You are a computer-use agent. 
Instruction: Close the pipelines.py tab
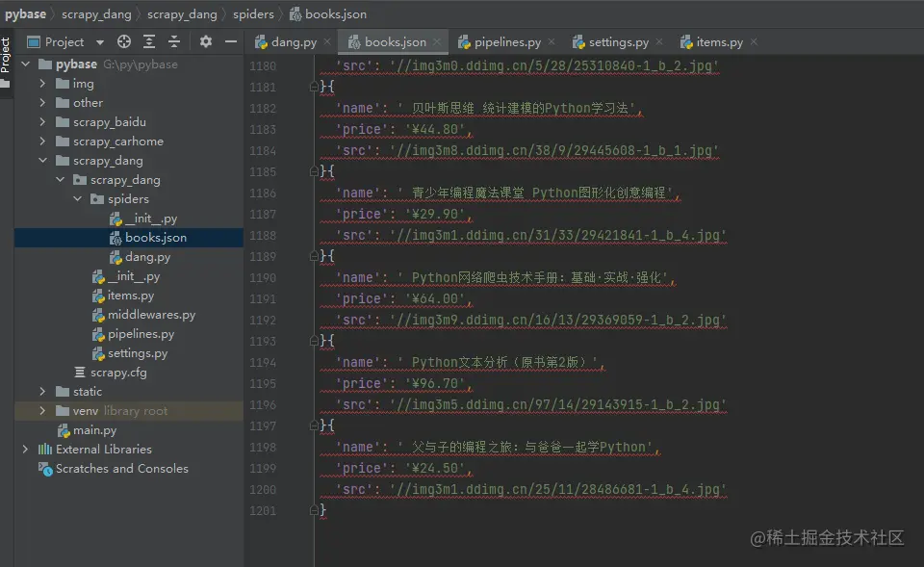coord(551,41)
